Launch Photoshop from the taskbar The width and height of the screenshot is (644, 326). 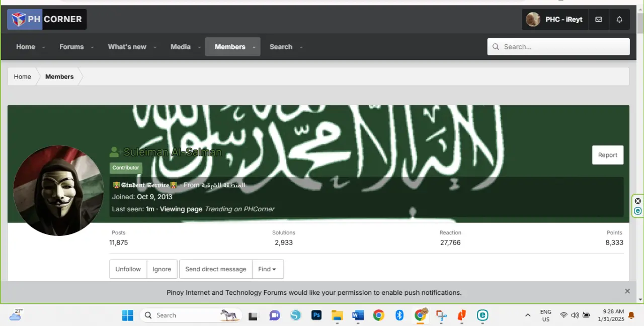[x=316, y=315]
